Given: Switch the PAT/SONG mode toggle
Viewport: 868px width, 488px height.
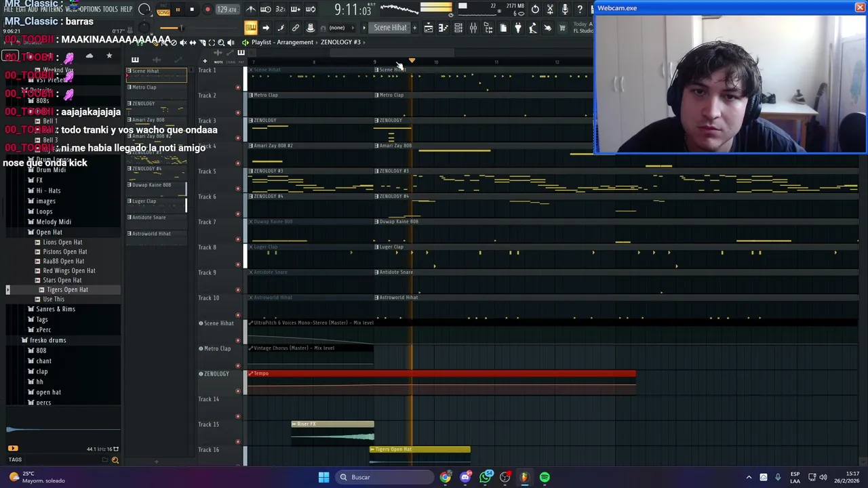Looking at the screenshot, I should pos(163,10).
